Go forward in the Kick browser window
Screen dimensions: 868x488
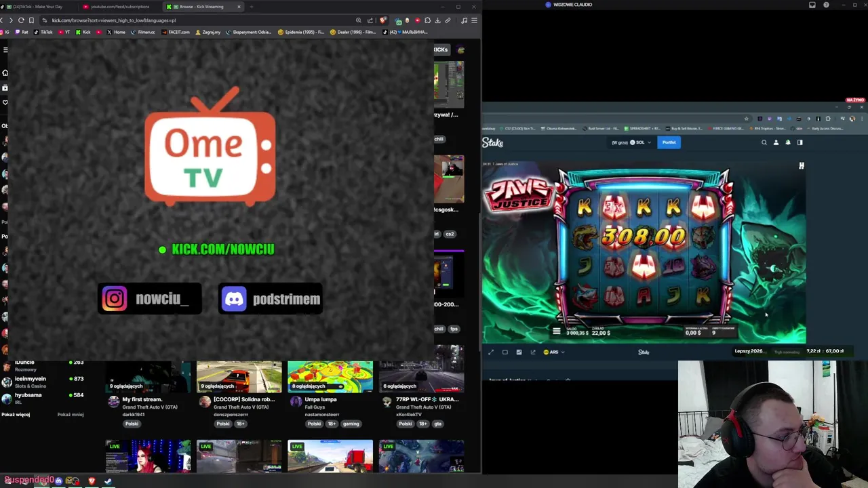click(11, 20)
